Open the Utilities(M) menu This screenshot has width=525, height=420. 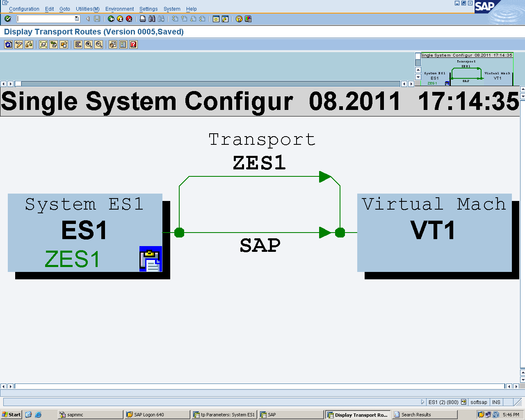pyautogui.click(x=88, y=9)
